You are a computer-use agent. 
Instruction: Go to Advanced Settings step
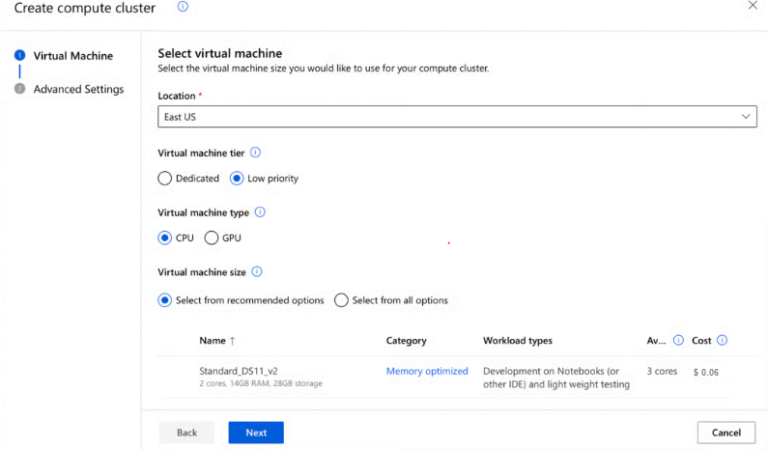(x=78, y=89)
